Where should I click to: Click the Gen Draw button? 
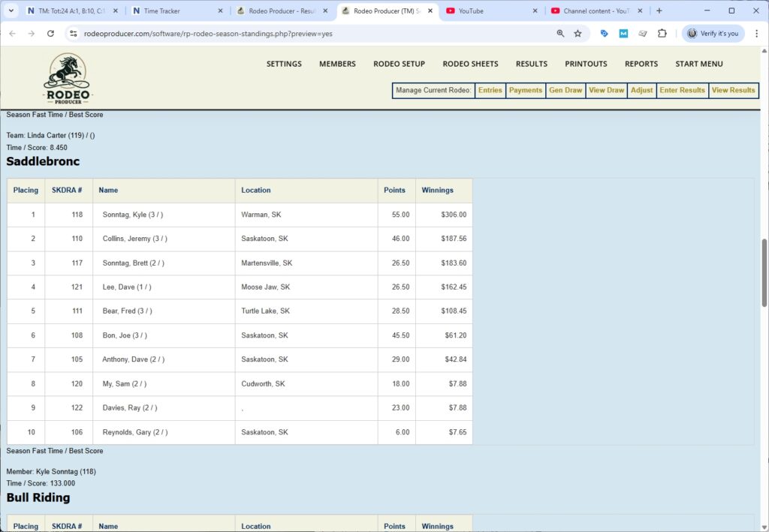(x=565, y=90)
